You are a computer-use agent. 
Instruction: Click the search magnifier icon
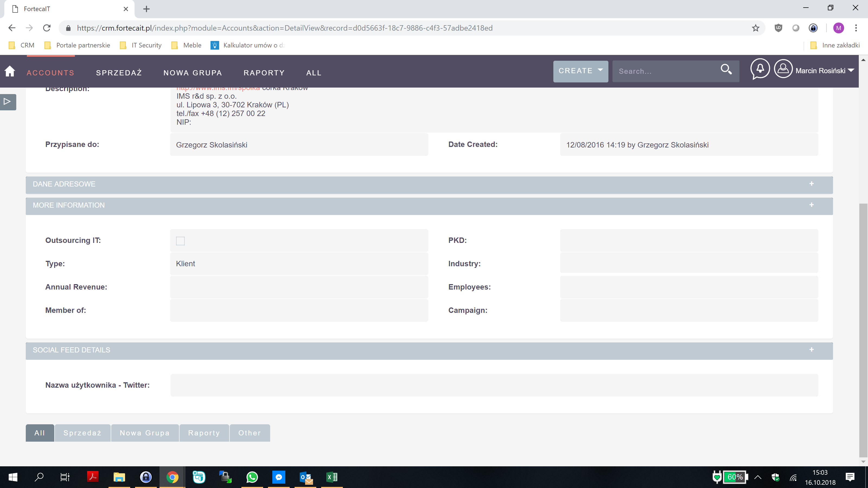(726, 70)
